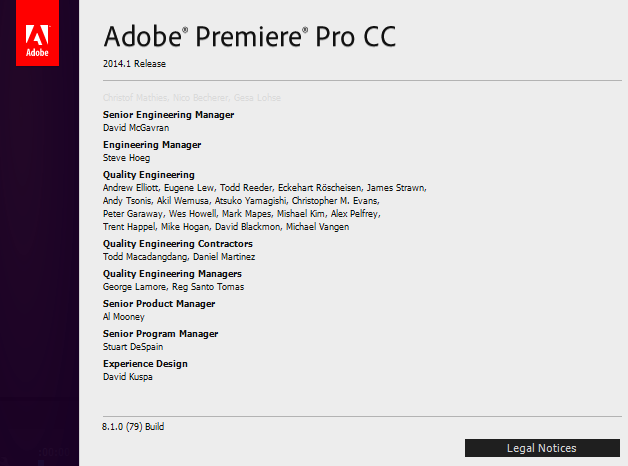The width and height of the screenshot is (628, 466).
Task: Click the Adobe Premiere Pro CC title
Action: pos(249,36)
